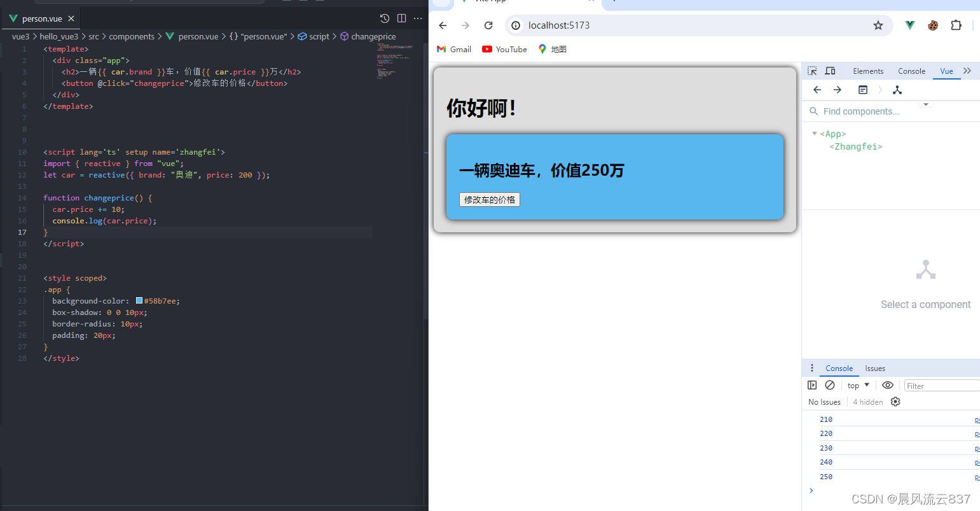The image size is (980, 511).
Task: Select the drawer Console tab
Action: pyautogui.click(x=839, y=368)
